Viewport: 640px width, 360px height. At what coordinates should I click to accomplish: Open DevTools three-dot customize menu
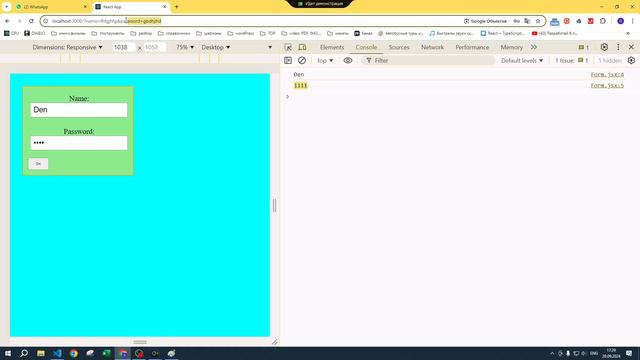coord(618,47)
